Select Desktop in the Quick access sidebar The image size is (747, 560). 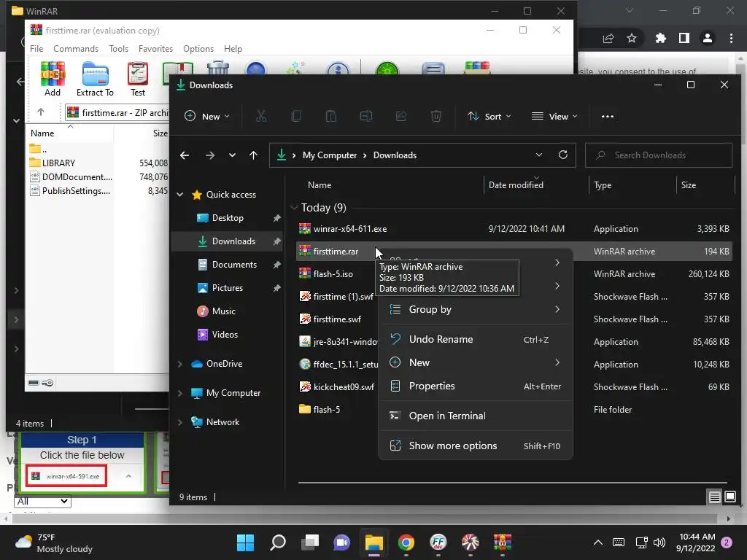click(x=228, y=218)
